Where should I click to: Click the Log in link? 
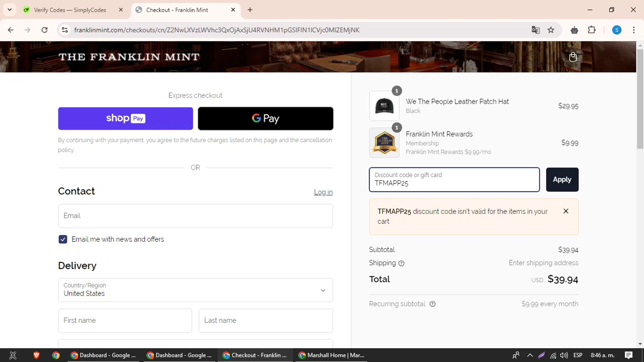point(323,192)
